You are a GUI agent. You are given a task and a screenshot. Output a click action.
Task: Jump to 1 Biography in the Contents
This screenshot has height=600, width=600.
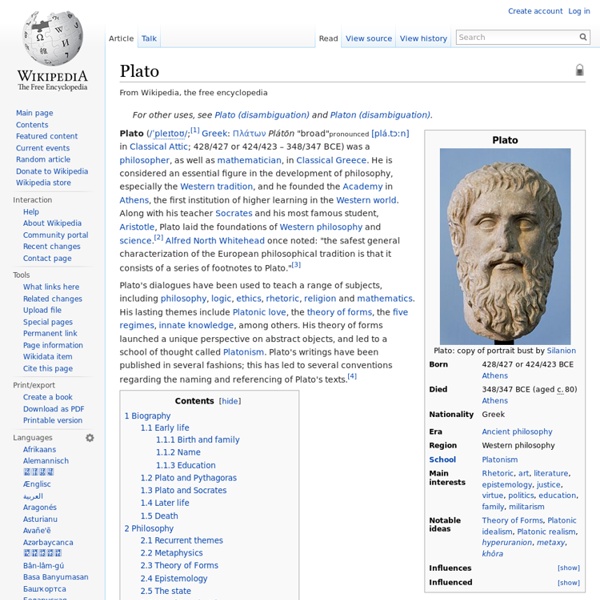pos(147,416)
